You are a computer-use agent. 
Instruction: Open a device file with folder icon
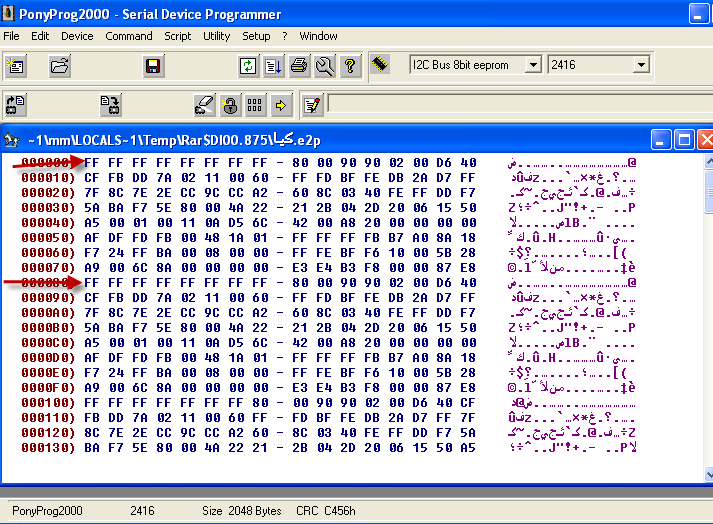click(x=60, y=66)
